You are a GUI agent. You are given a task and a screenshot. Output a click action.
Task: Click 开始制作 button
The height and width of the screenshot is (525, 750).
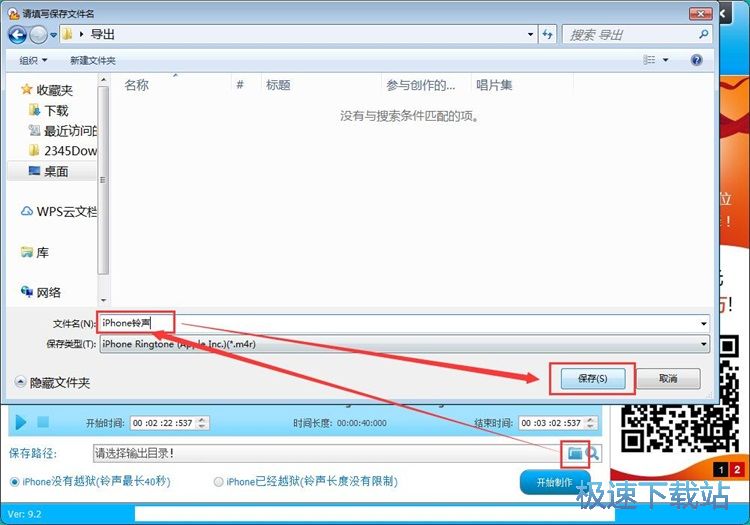point(555,482)
